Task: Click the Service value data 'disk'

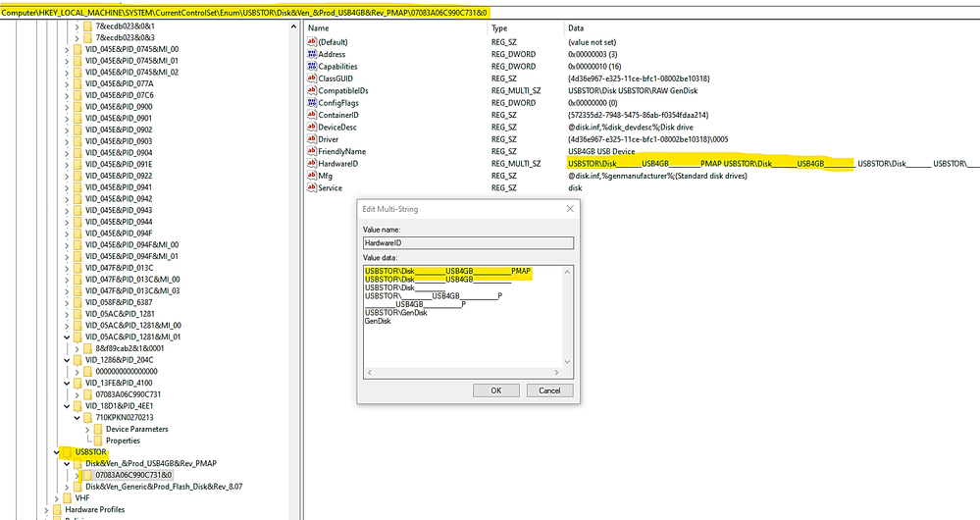Action: coord(575,188)
